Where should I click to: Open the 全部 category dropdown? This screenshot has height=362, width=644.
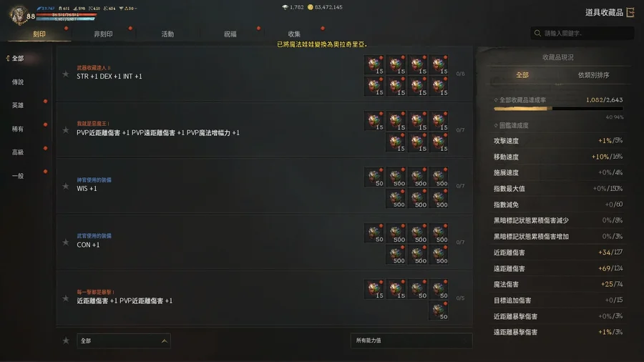point(124,341)
